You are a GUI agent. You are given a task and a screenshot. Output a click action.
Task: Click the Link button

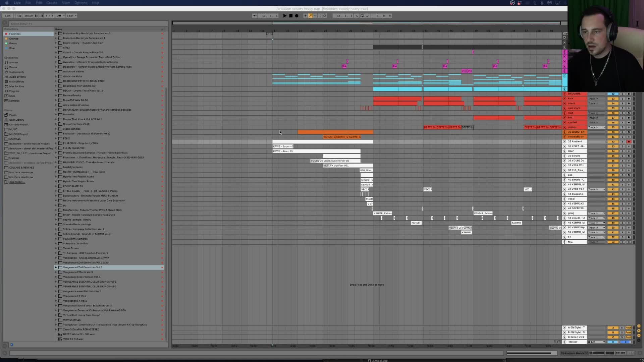pos(8,16)
